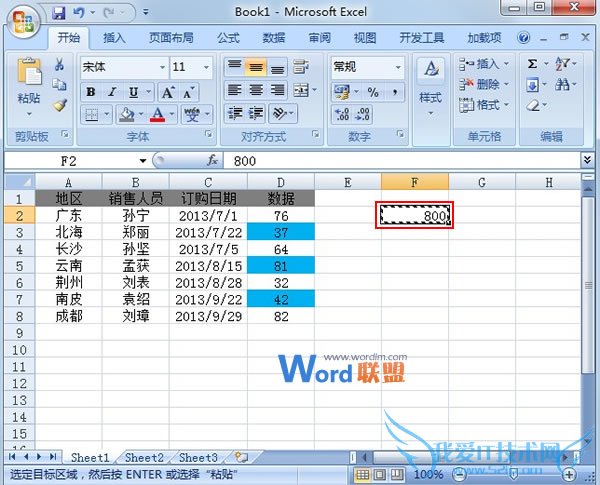The image size is (600, 485).
Task: Click the vertical scrollbar thumb
Action: coord(588,285)
